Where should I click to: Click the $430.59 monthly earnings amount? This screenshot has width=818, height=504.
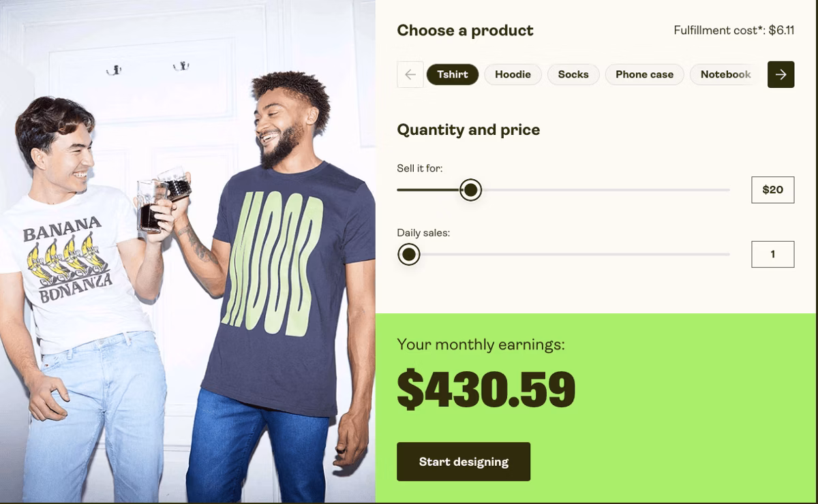[x=486, y=390]
